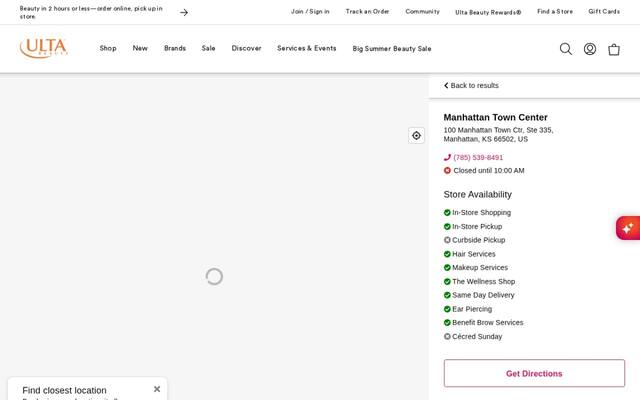Click the gray icon beside Curbside Pickup
Viewport: 640px width, 400px height.
tap(447, 240)
